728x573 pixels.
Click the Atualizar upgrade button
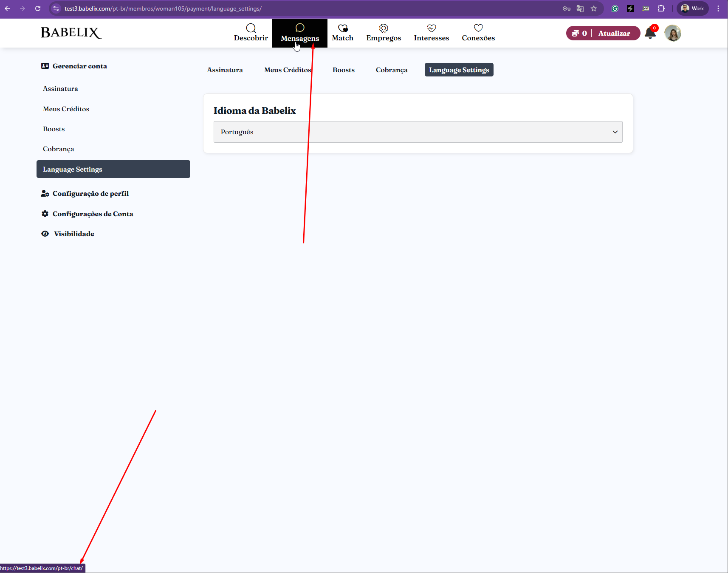(x=614, y=33)
